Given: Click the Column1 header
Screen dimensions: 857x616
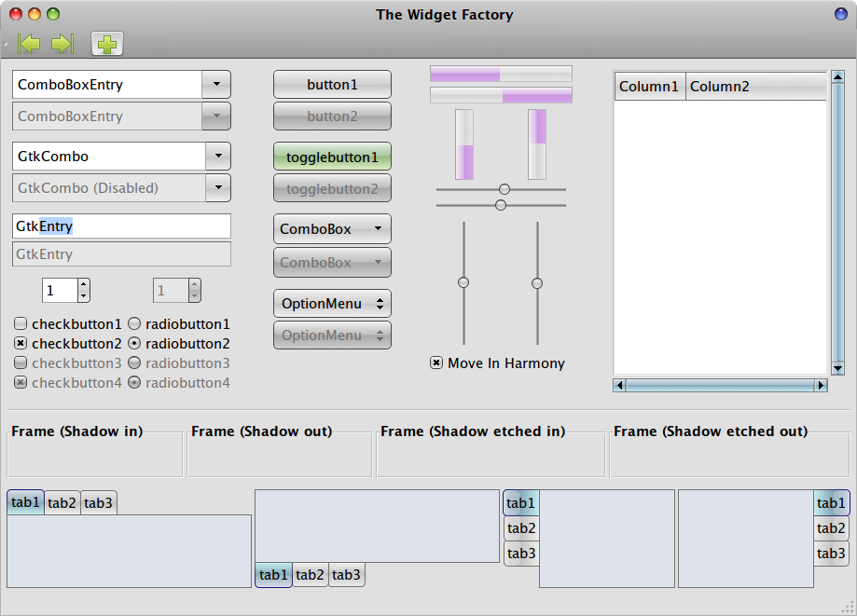Looking at the screenshot, I should 650,87.
